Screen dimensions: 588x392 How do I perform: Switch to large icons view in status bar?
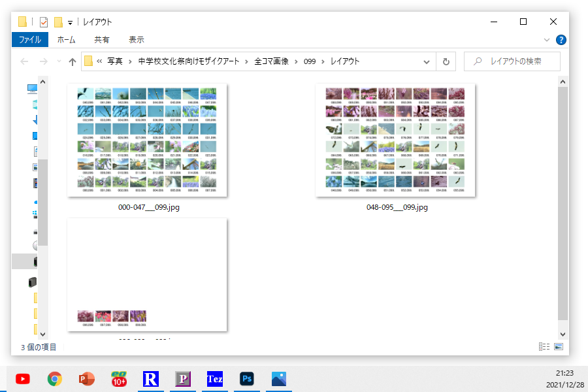pyautogui.click(x=559, y=347)
